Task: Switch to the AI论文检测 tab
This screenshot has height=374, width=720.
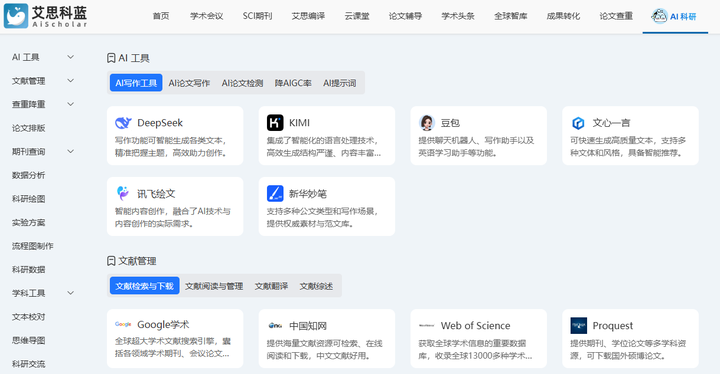Action: pyautogui.click(x=242, y=83)
